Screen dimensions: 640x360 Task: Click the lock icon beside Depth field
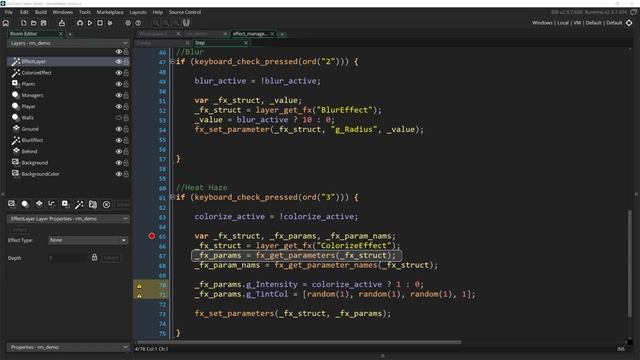[94, 258]
